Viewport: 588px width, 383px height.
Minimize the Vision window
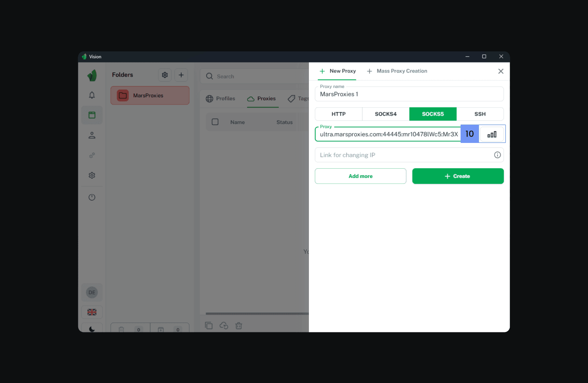tap(467, 57)
